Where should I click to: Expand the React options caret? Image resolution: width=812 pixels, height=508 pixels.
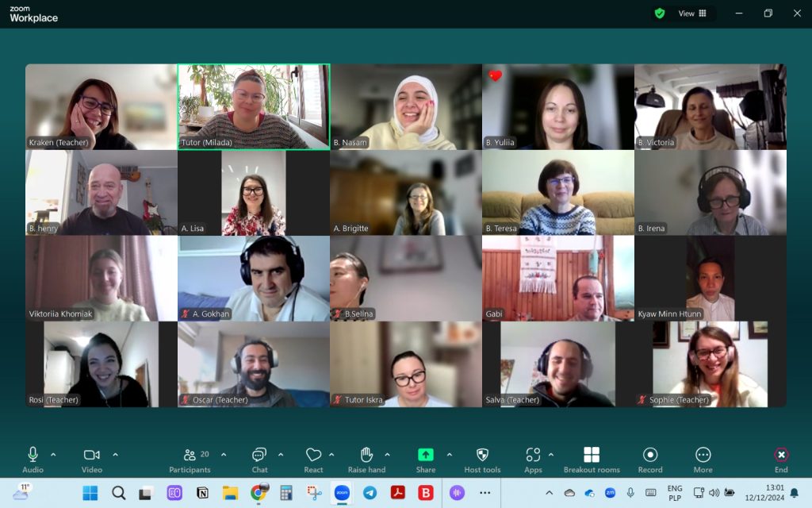(331, 455)
